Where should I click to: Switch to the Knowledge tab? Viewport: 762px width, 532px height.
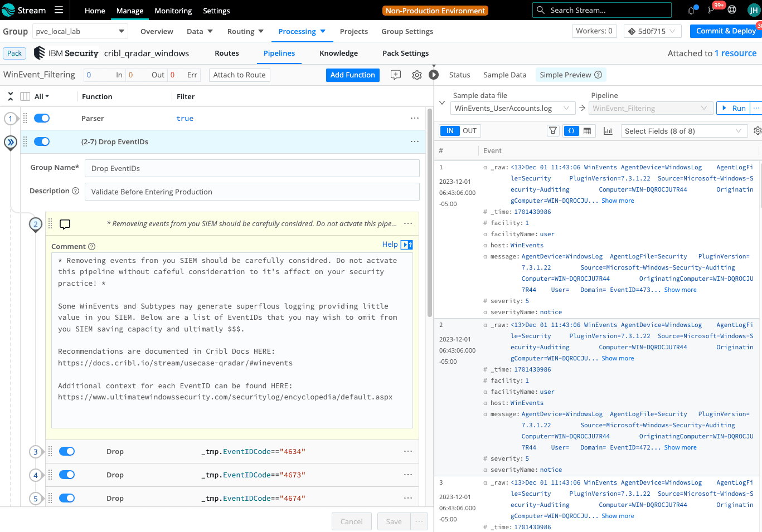click(x=338, y=53)
